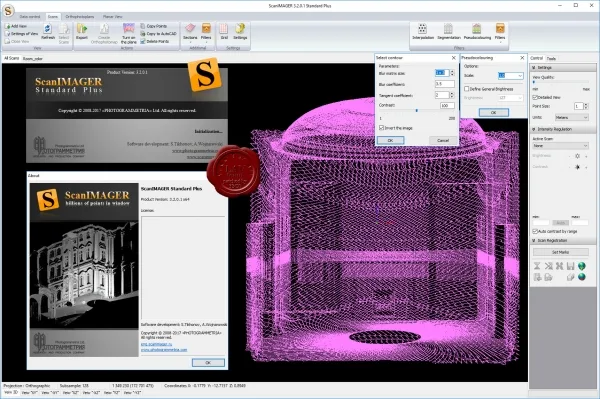Switch to the Data control ribbon tab

click(x=30, y=17)
